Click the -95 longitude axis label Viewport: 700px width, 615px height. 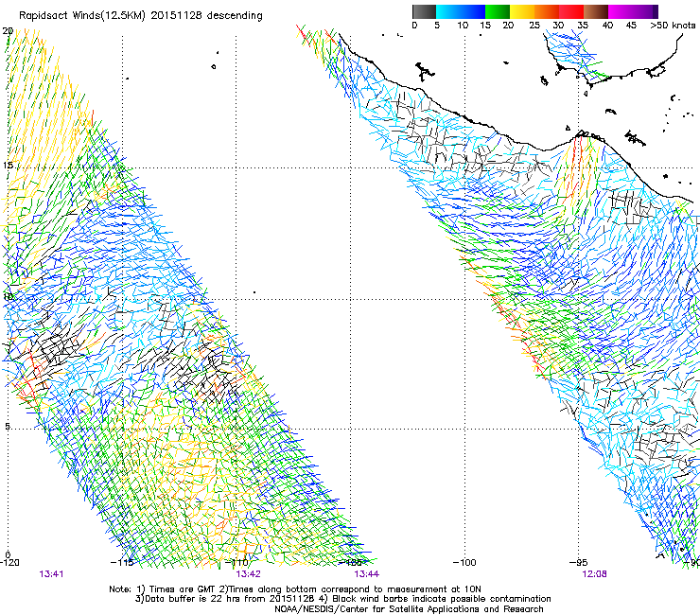[x=579, y=562]
